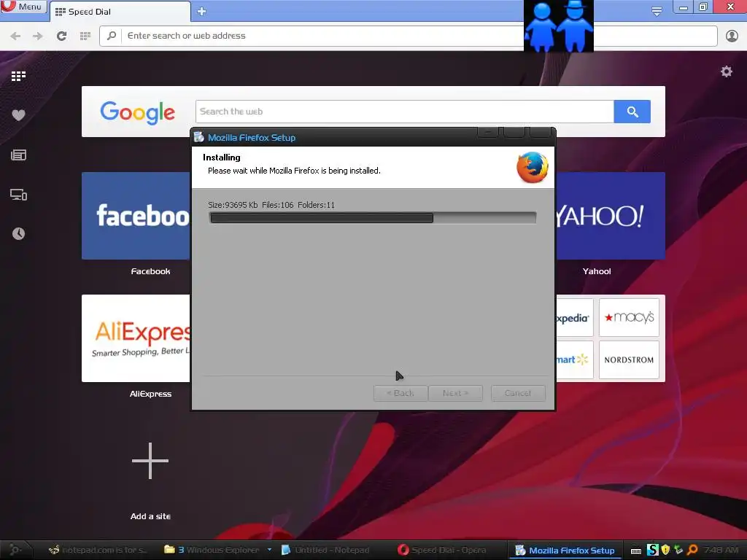Viewport: 747px width, 560px height.
Task: Click the Yahoo! label under its tile
Action: (x=597, y=271)
